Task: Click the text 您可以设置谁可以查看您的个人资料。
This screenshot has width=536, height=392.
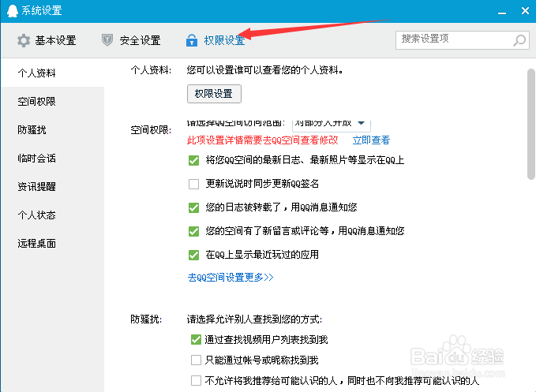Action: pos(265,70)
